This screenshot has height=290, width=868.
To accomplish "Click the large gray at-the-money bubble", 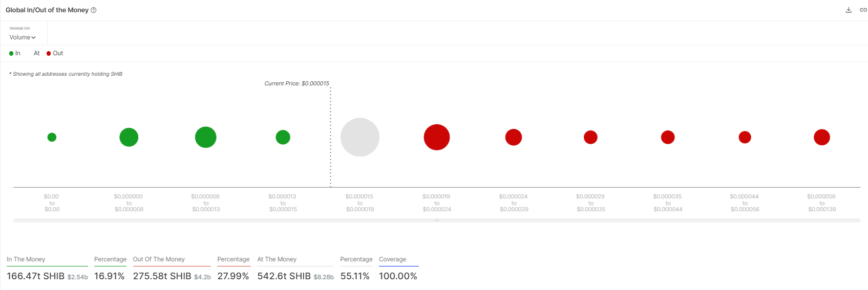I will click(359, 137).
